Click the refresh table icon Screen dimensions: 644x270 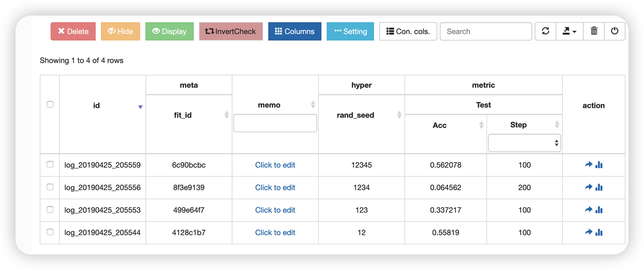tap(546, 31)
